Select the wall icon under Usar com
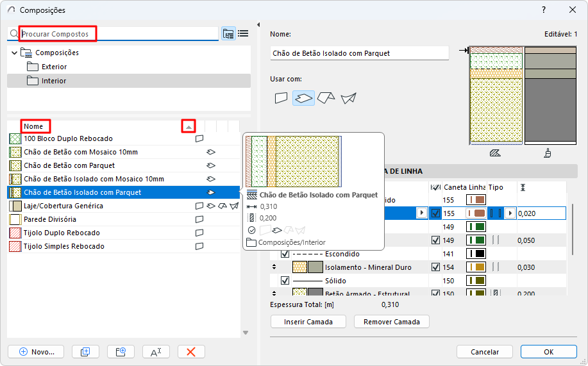The width and height of the screenshot is (588, 366). click(281, 98)
